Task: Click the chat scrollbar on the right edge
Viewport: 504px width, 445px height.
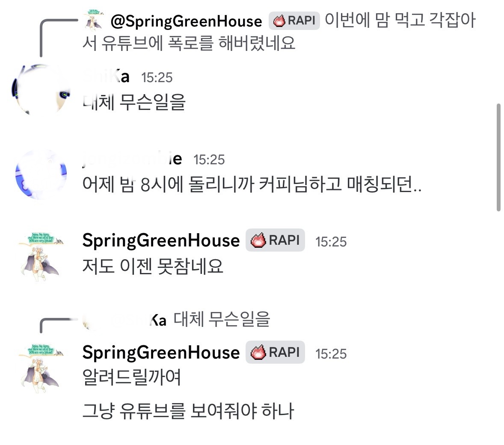Action: pos(498,157)
